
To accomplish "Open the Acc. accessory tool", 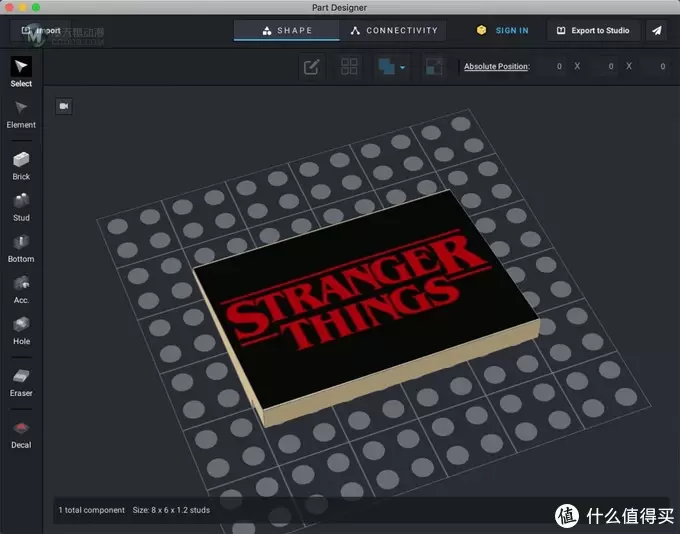I will point(21,290).
